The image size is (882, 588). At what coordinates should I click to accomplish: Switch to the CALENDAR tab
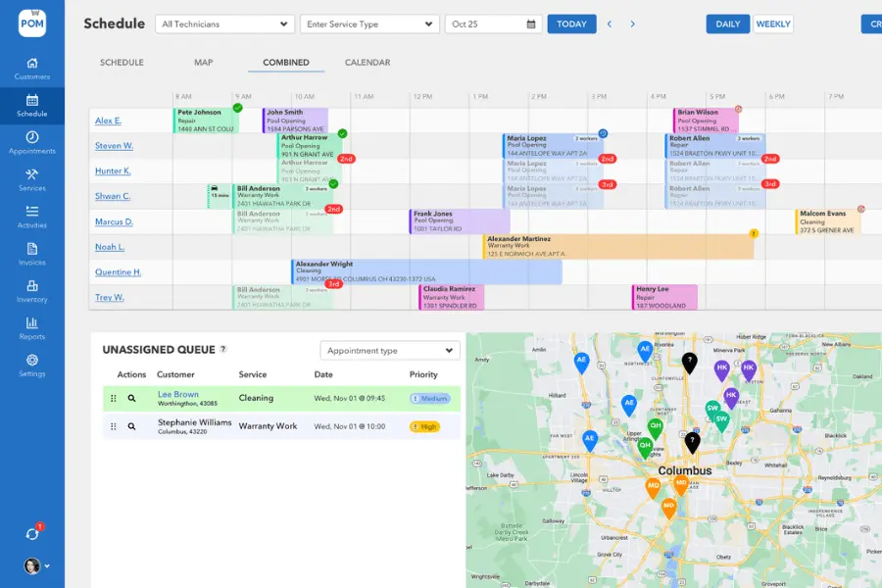[x=367, y=63]
